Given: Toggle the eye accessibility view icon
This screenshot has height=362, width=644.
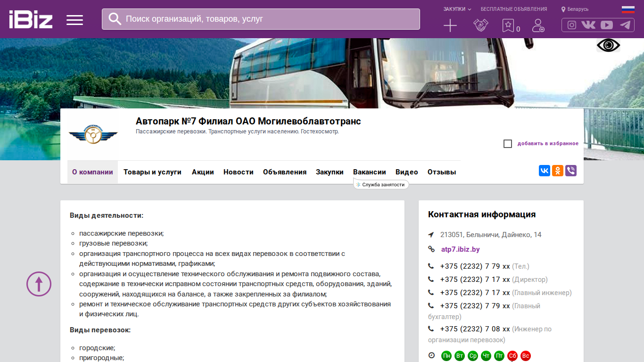Looking at the screenshot, I should click(608, 45).
